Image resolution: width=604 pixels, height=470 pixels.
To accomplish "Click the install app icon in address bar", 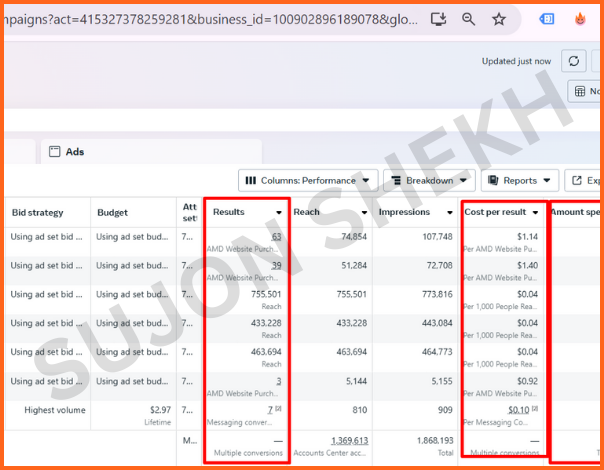I will [438, 19].
